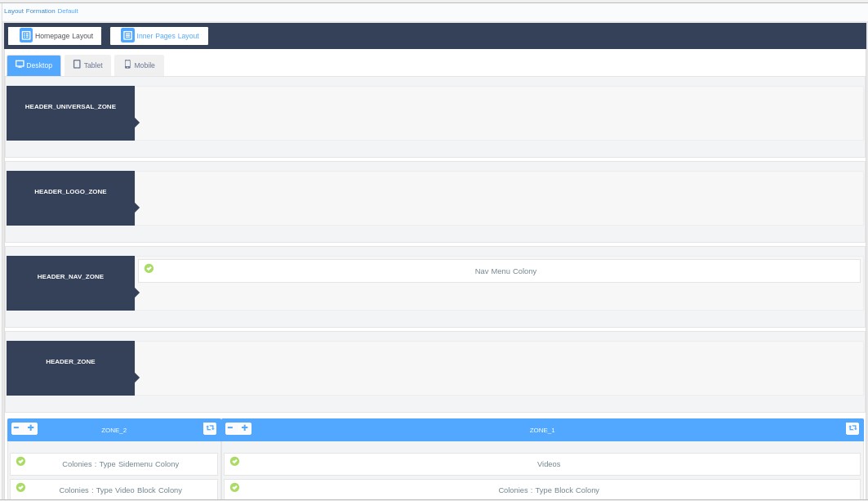Click Colonies : Type Block Colony row
Screen dimensions: 868x501
(x=542, y=490)
